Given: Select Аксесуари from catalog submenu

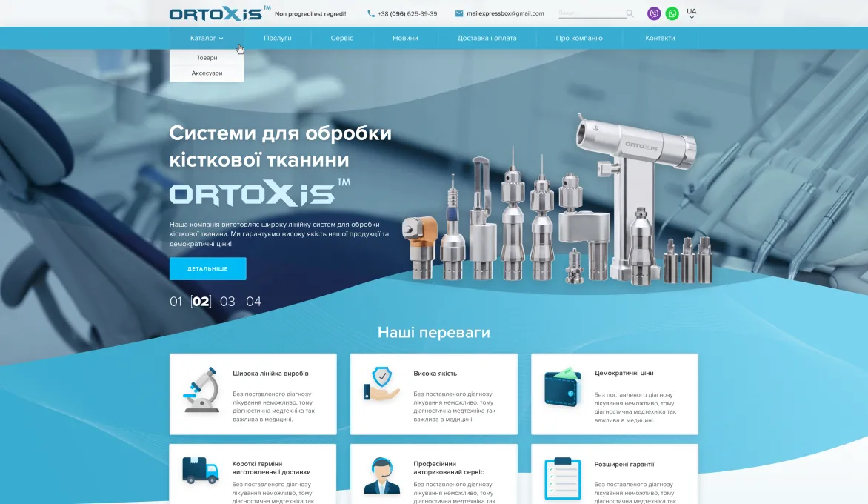Looking at the screenshot, I should click(207, 73).
